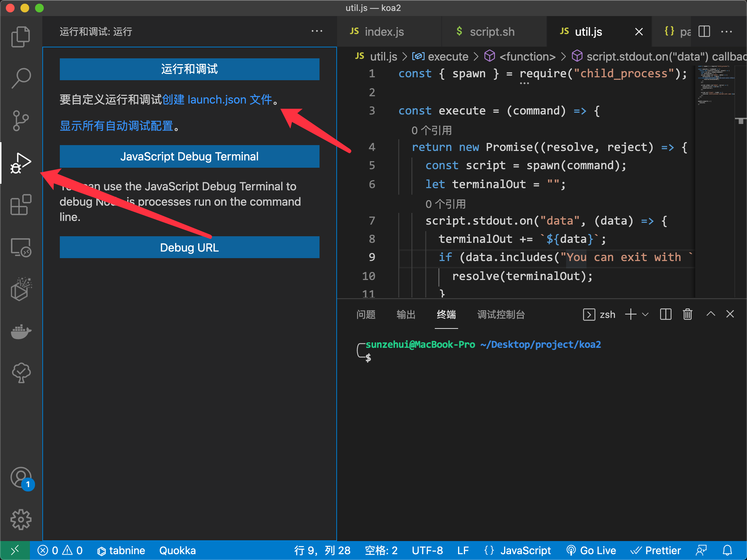Open the Remote Explorer icon

(21, 248)
